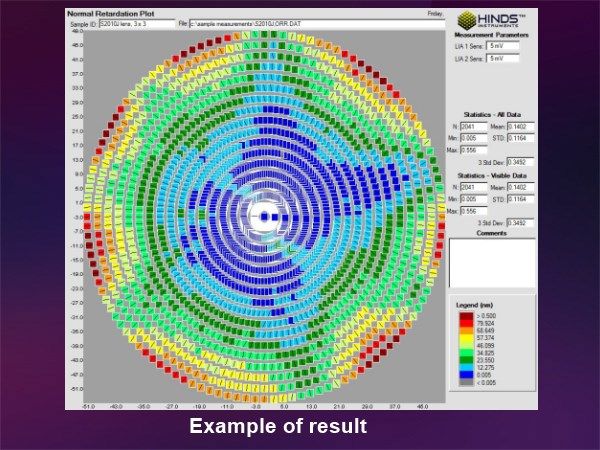The image size is (600, 450).
Task: Select the File path input field
Action: (300, 21)
